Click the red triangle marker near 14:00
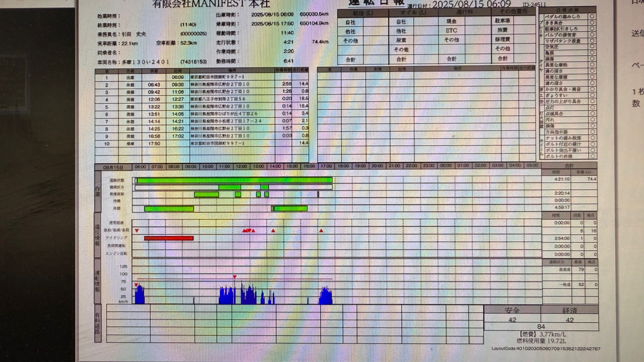This screenshot has height=362, width=644. (x=273, y=230)
